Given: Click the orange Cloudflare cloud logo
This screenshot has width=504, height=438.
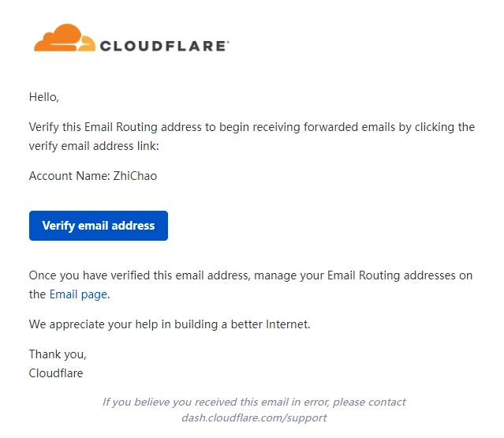Looking at the screenshot, I should (x=65, y=38).
